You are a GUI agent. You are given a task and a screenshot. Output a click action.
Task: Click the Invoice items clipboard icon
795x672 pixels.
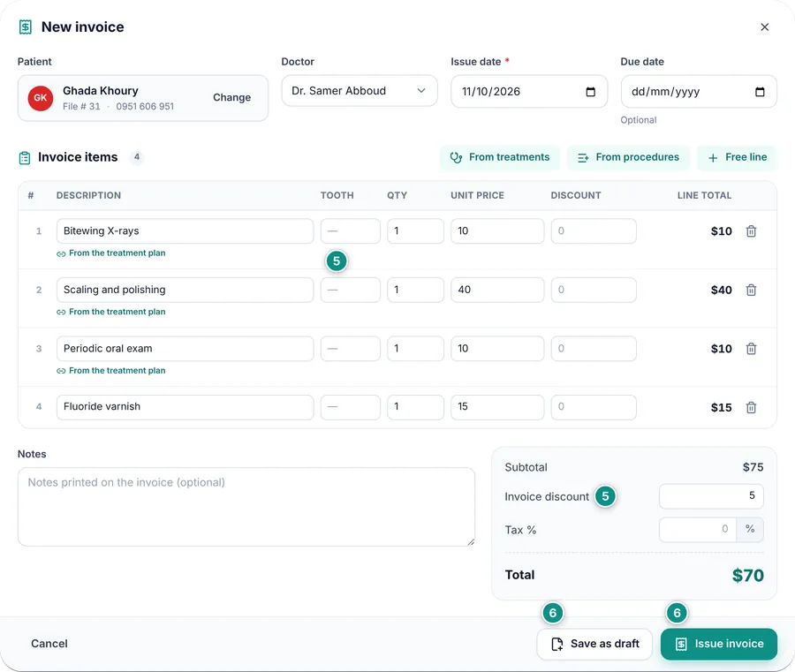[25, 158]
